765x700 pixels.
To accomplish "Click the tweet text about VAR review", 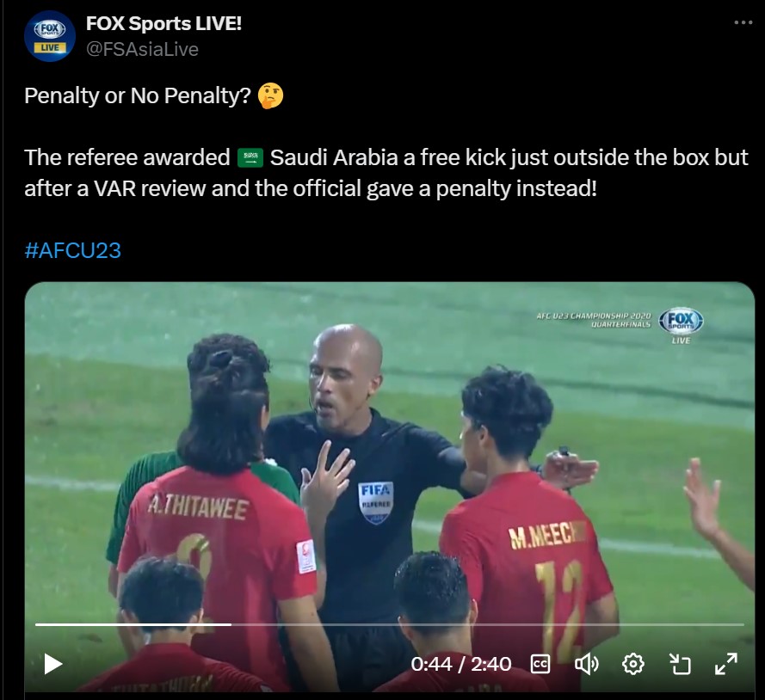I will click(386, 173).
